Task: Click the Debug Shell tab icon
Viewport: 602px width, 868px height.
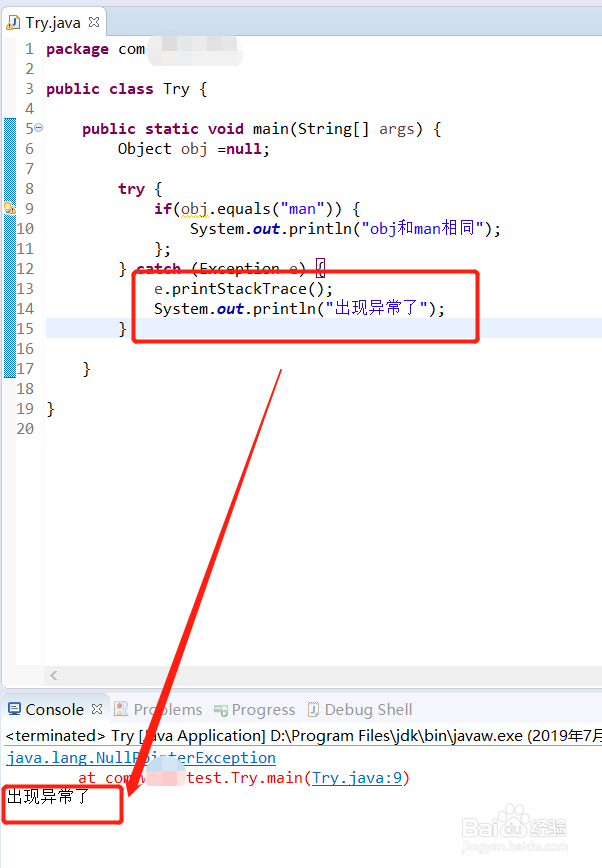Action: (x=313, y=709)
